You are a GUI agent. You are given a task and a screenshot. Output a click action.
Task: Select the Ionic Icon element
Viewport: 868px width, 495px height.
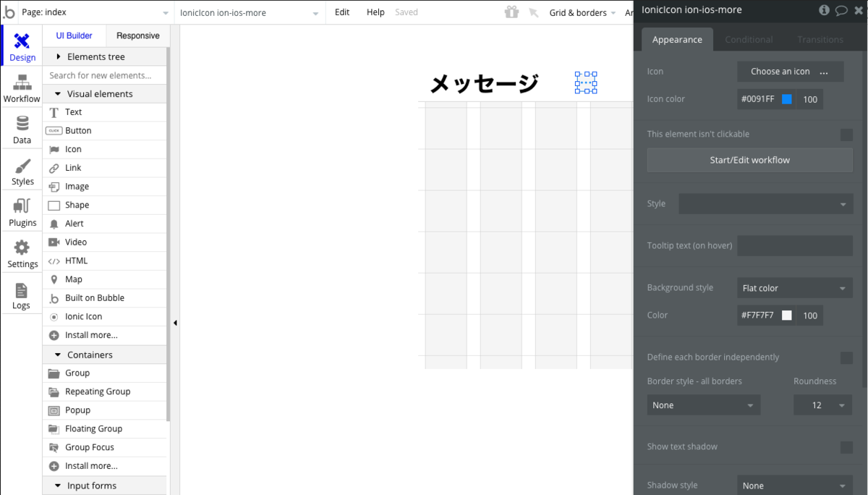[105, 317]
